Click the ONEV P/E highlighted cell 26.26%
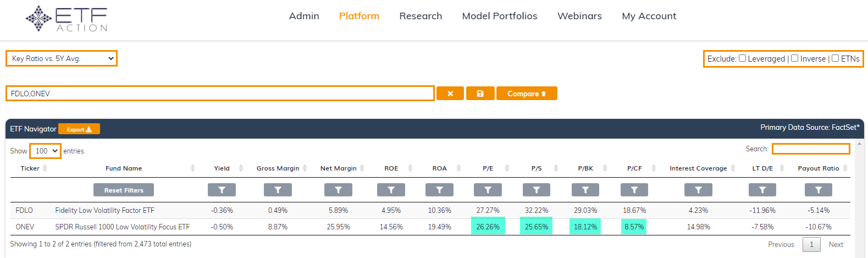Viewport: 868px width, 258px height. click(488, 227)
